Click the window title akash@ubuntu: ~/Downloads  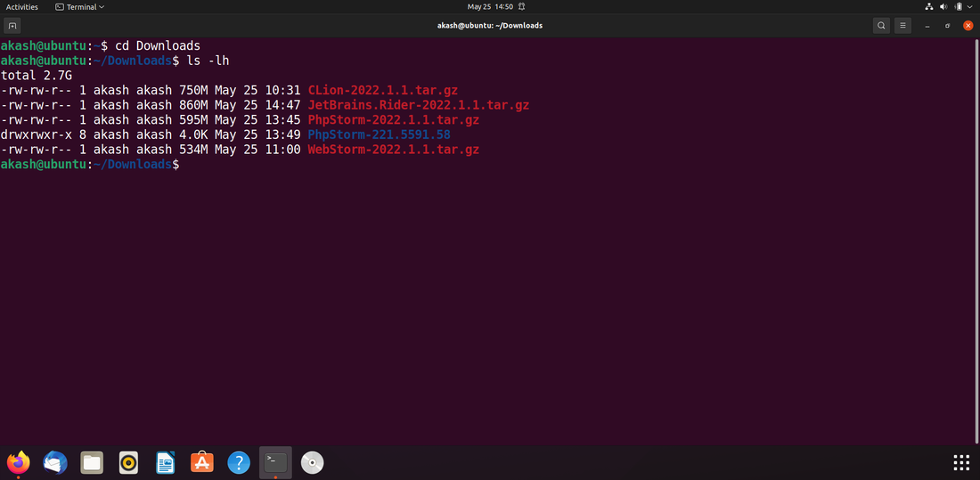pyautogui.click(x=489, y=26)
